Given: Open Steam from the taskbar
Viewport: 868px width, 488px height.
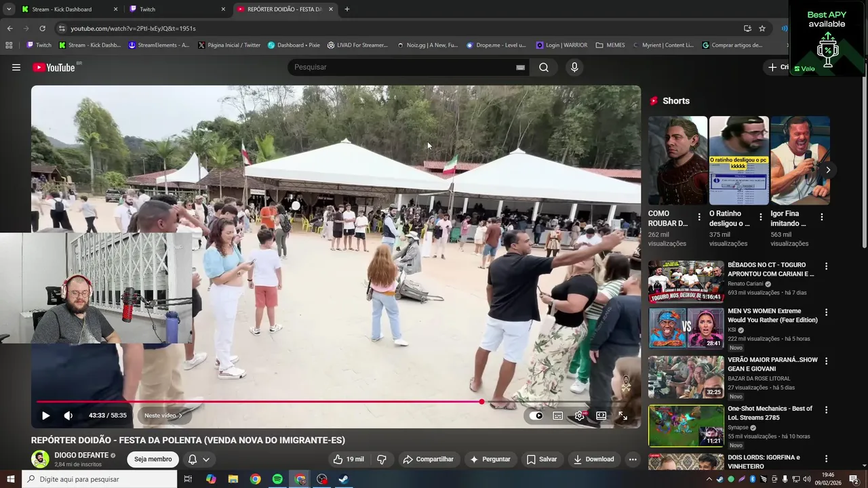Looking at the screenshot, I should pos(344,479).
